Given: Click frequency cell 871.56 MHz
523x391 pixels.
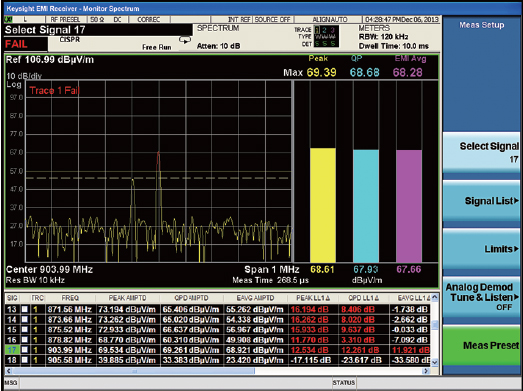Looking at the screenshot, I should 70,309.
